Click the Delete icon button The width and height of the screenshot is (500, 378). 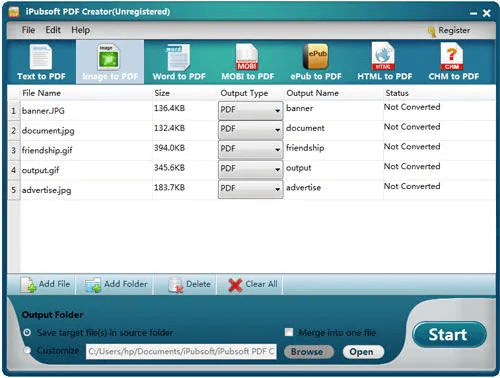[x=189, y=284]
